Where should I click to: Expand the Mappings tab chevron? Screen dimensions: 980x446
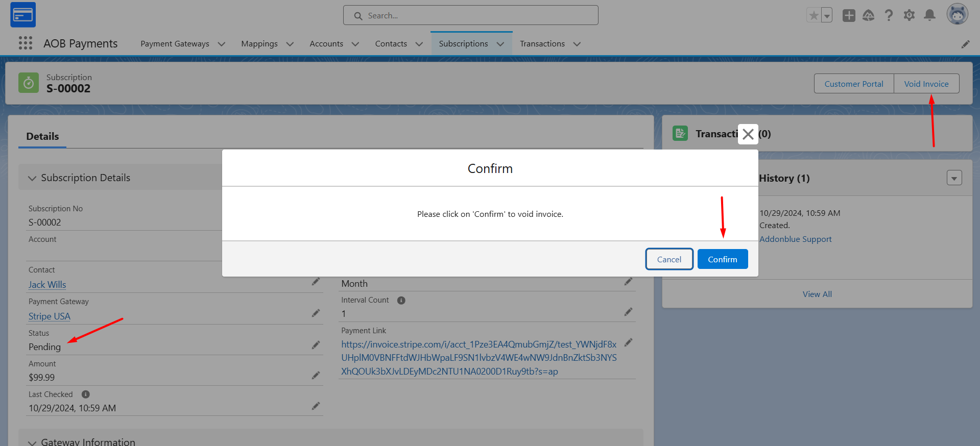tap(290, 44)
